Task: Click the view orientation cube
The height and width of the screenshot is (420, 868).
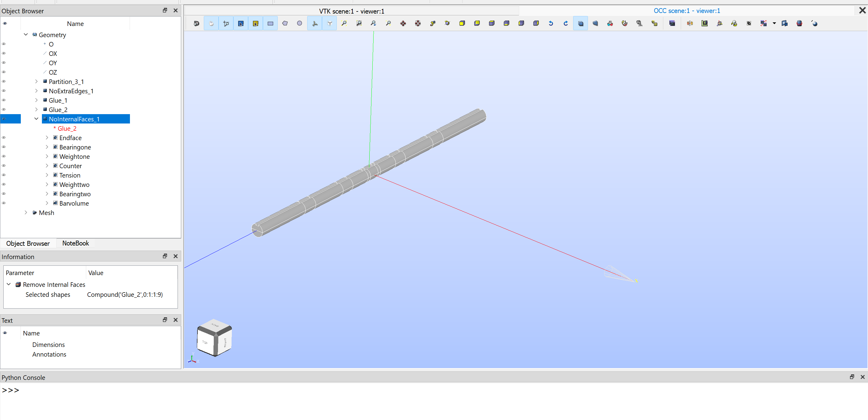Action: point(214,338)
